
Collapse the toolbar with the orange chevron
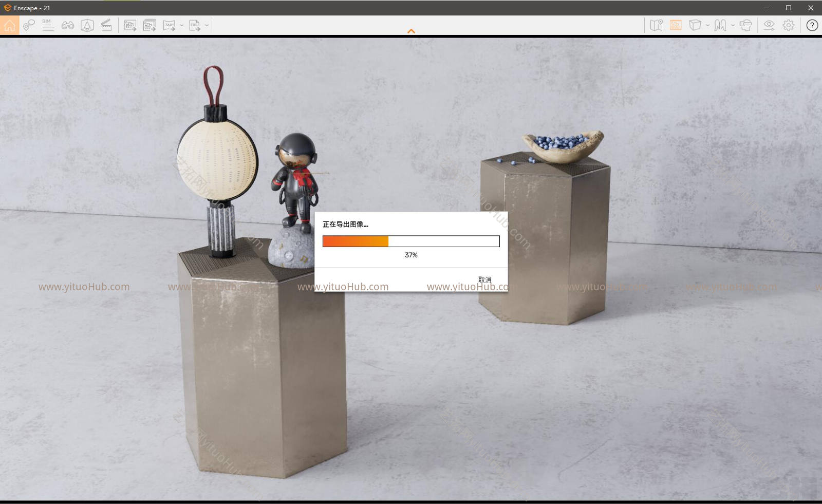411,31
